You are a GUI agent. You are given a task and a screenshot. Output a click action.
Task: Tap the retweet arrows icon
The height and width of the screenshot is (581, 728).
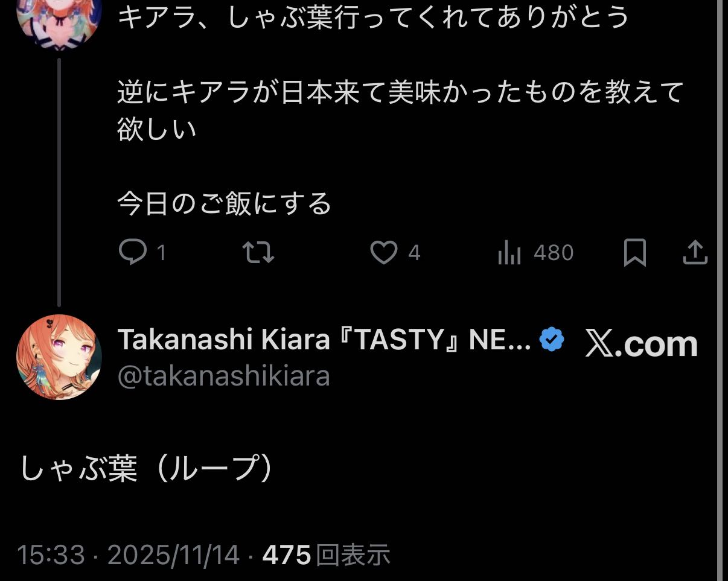pyautogui.click(x=258, y=253)
